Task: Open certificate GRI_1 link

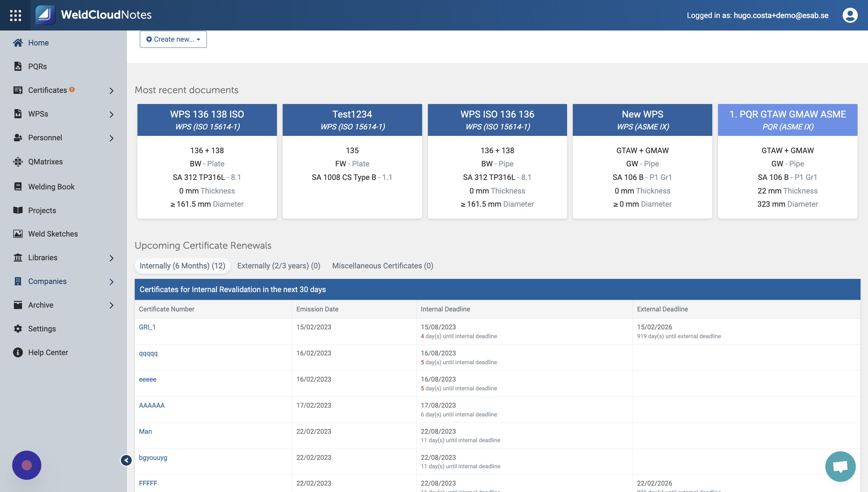Action: tap(147, 327)
